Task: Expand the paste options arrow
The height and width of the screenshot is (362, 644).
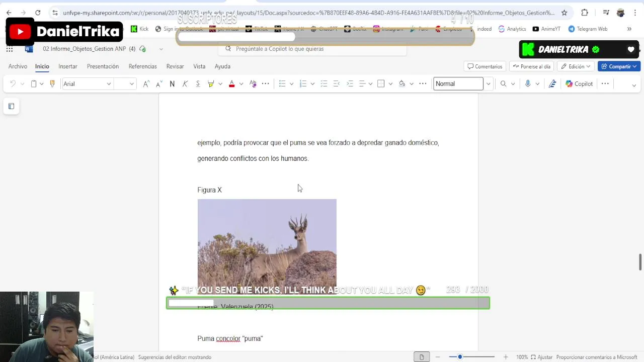Action: click(x=42, y=84)
